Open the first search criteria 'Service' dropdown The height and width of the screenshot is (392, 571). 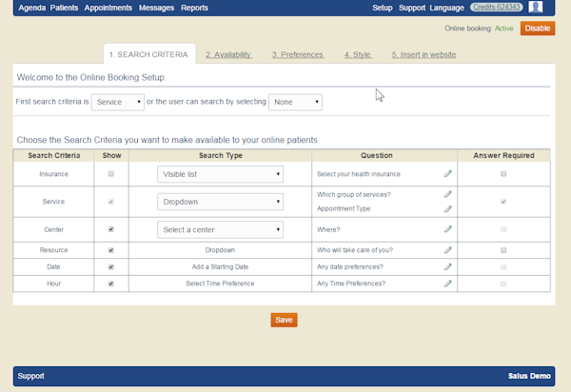118,102
